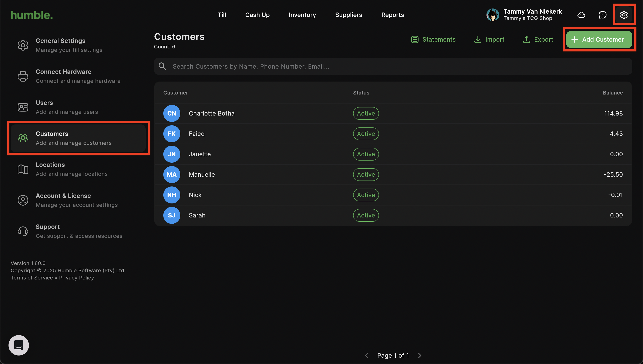The width and height of the screenshot is (643, 364).
Task: Select Connect Hardware in the sidebar
Action: [x=78, y=76]
